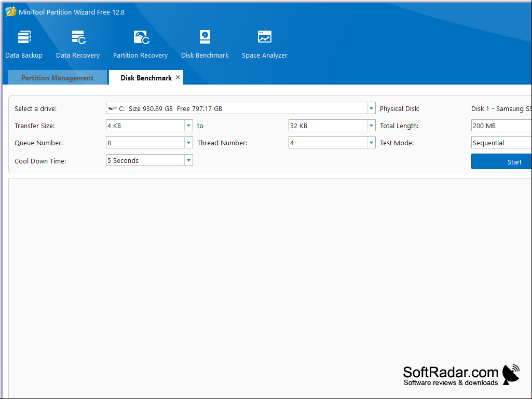Open the Test Mode Sequential dropdown

click(501, 143)
